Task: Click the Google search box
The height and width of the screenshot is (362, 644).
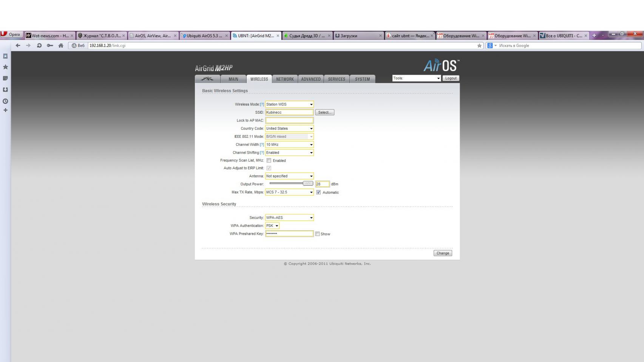Action: click(x=569, y=46)
